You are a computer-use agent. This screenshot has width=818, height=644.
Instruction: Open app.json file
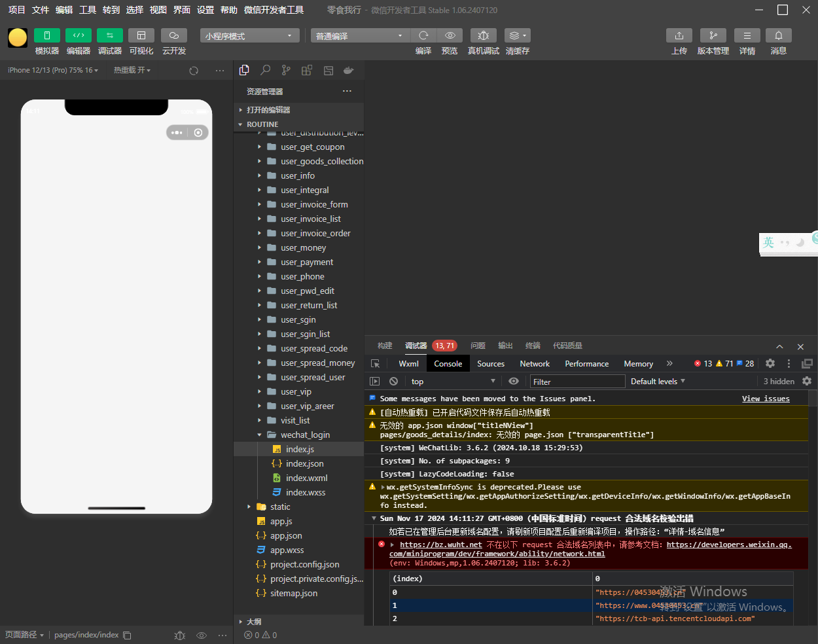tap(298, 535)
